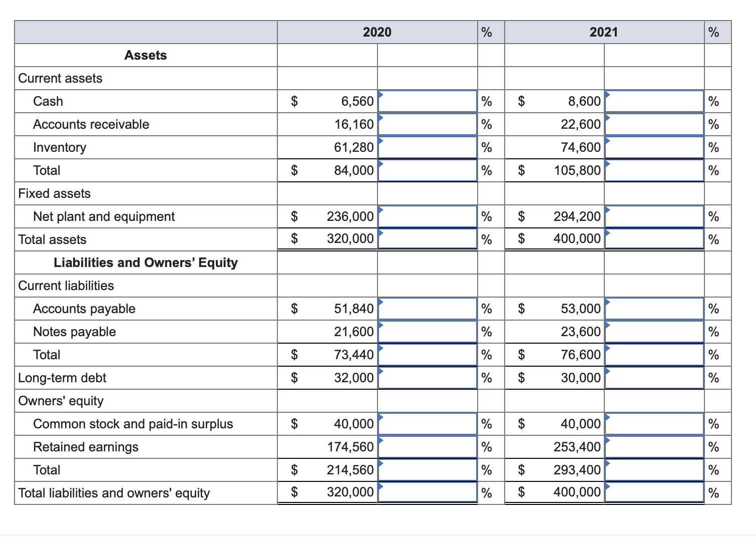The width and height of the screenshot is (756, 537).
Task: Click the Current liabilities row label
Action: [66, 286]
